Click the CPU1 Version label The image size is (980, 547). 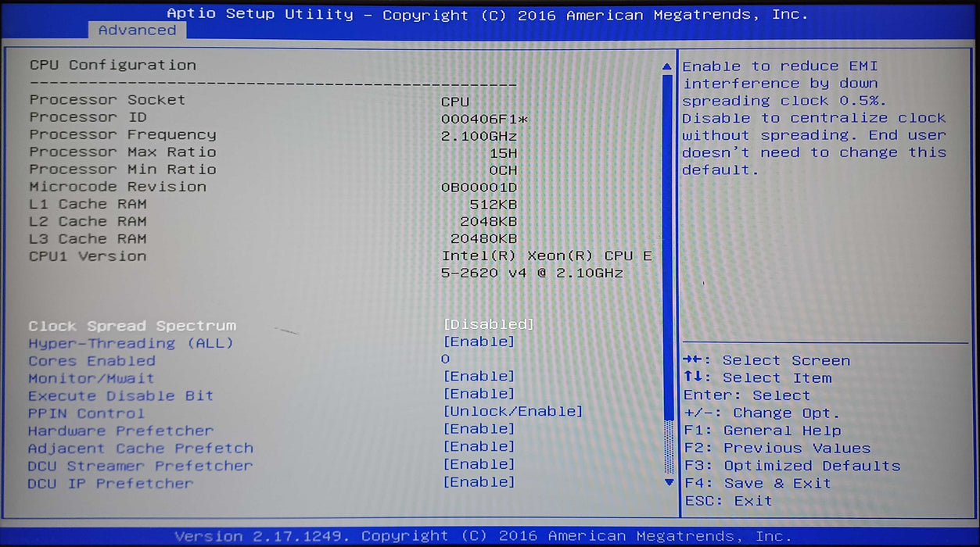(88, 256)
